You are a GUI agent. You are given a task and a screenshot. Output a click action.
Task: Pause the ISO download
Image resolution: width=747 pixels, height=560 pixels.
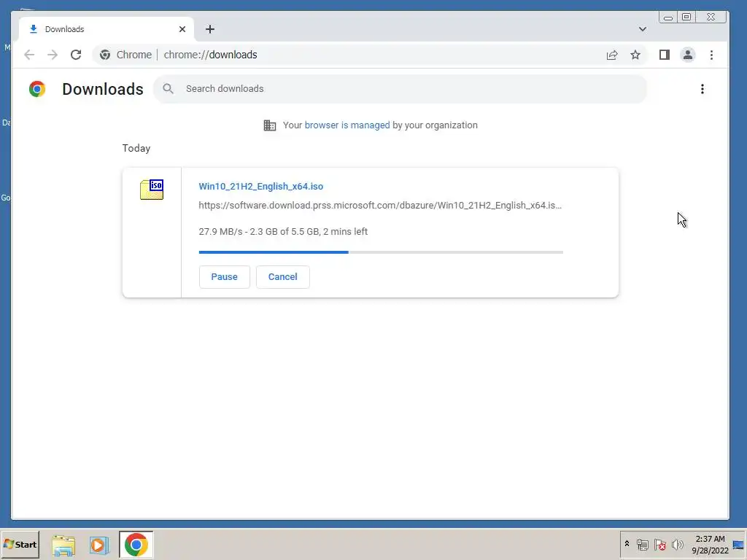(225, 276)
